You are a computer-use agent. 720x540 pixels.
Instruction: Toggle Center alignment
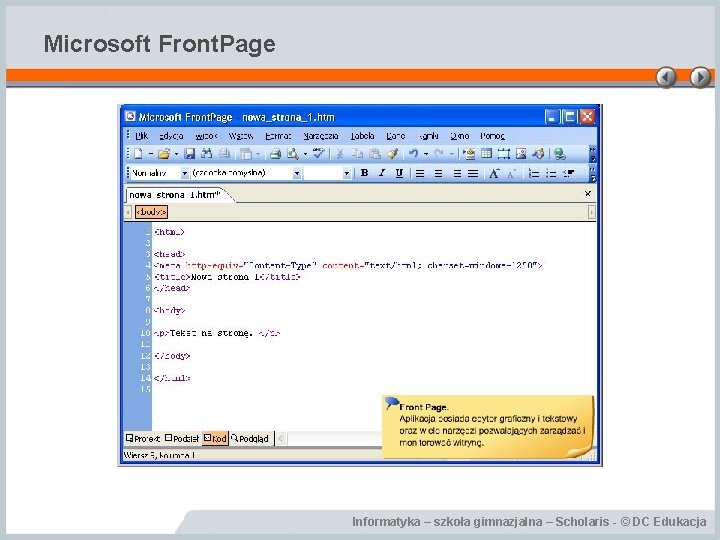(439, 173)
